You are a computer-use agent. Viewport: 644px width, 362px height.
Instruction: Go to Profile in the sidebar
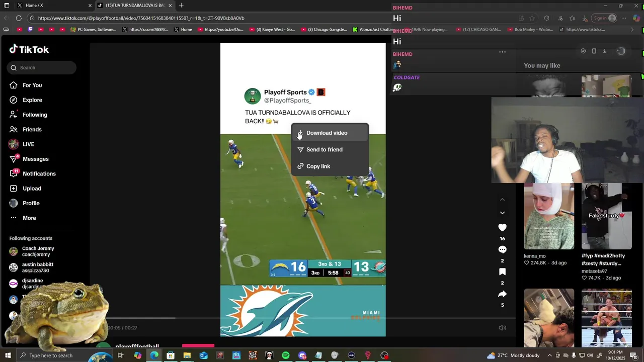point(31,203)
